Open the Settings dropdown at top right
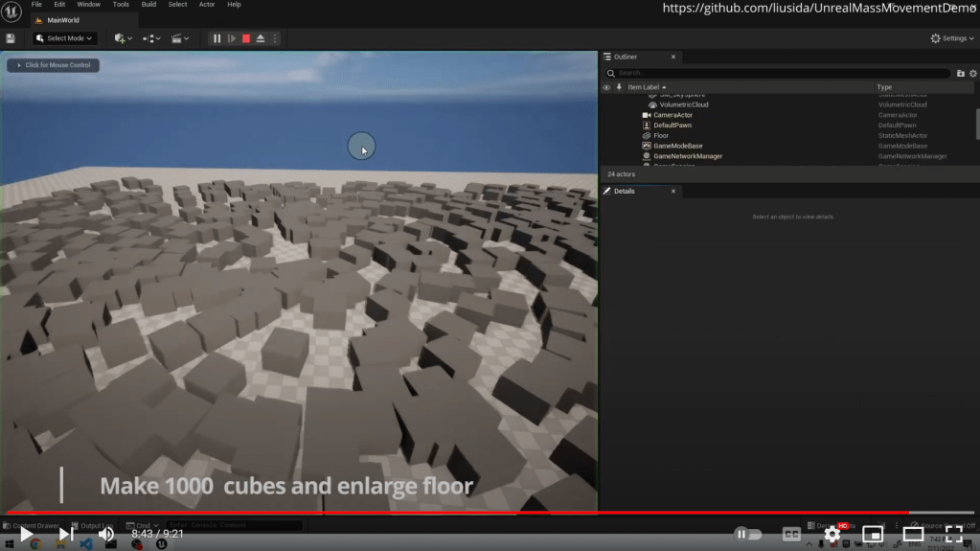The width and height of the screenshot is (980, 551). (x=953, y=38)
